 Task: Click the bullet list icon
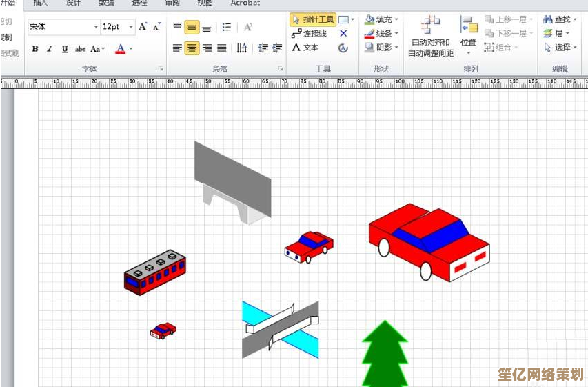[x=227, y=28]
